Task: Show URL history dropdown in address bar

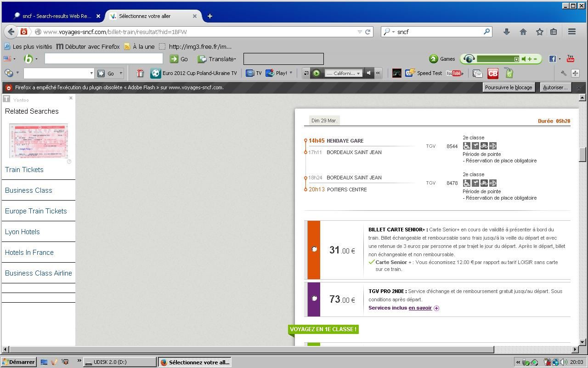Action: coord(360,32)
